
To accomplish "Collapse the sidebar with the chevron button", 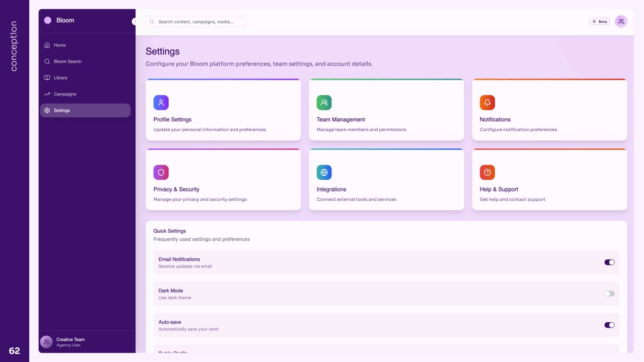I will click(134, 22).
